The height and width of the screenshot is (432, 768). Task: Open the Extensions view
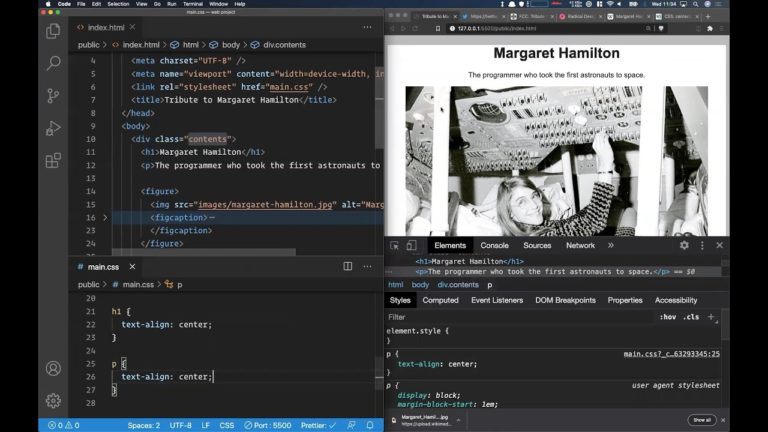pos(53,160)
